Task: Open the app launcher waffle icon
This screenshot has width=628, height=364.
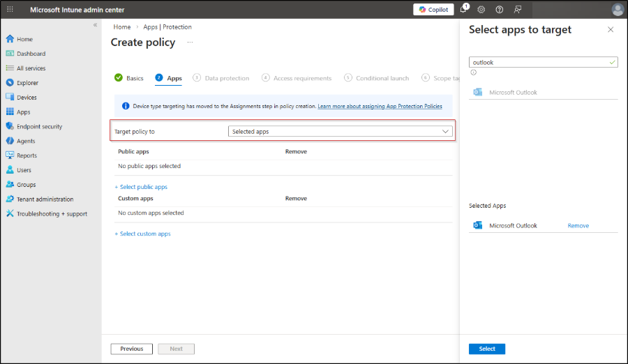Action: click(x=10, y=9)
